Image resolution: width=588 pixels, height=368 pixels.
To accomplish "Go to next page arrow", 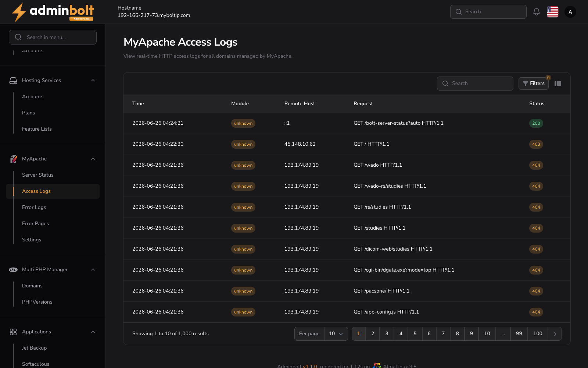I will coord(555,334).
